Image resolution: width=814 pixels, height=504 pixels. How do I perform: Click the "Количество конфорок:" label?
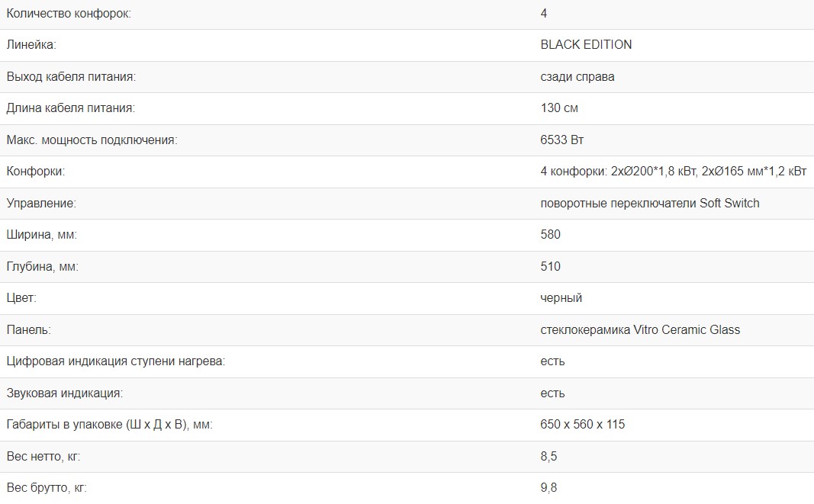click(x=69, y=14)
